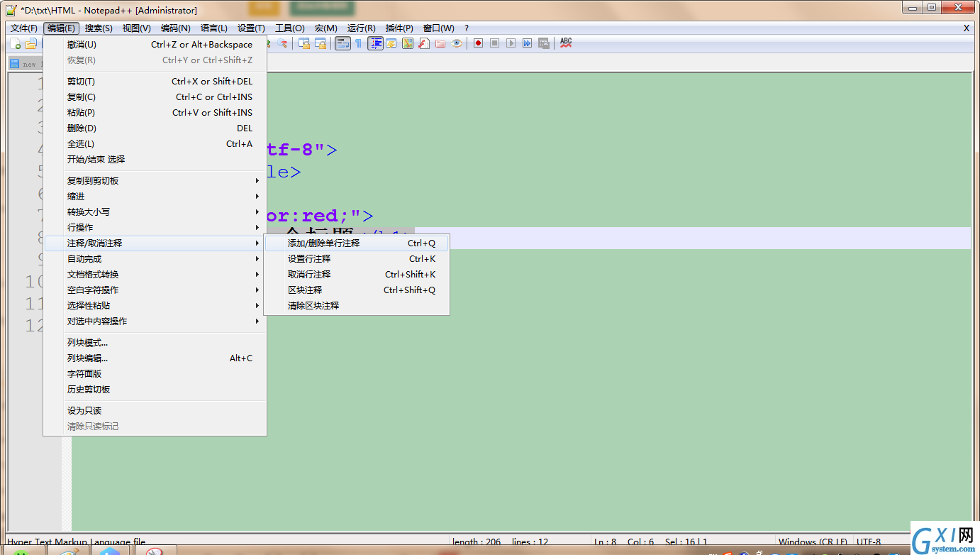The width and height of the screenshot is (980, 555).
Task: Click Synchronize vertical scrolling icon
Action: (x=305, y=43)
